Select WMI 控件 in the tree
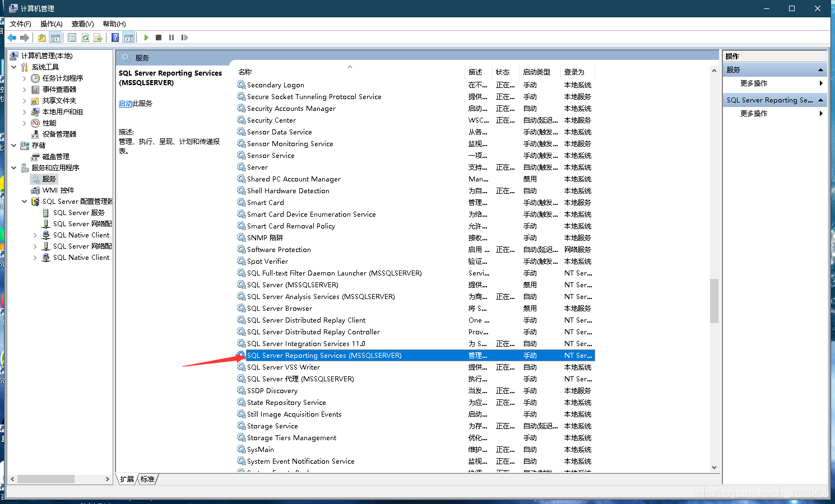The width and height of the screenshot is (835, 504). (58, 190)
